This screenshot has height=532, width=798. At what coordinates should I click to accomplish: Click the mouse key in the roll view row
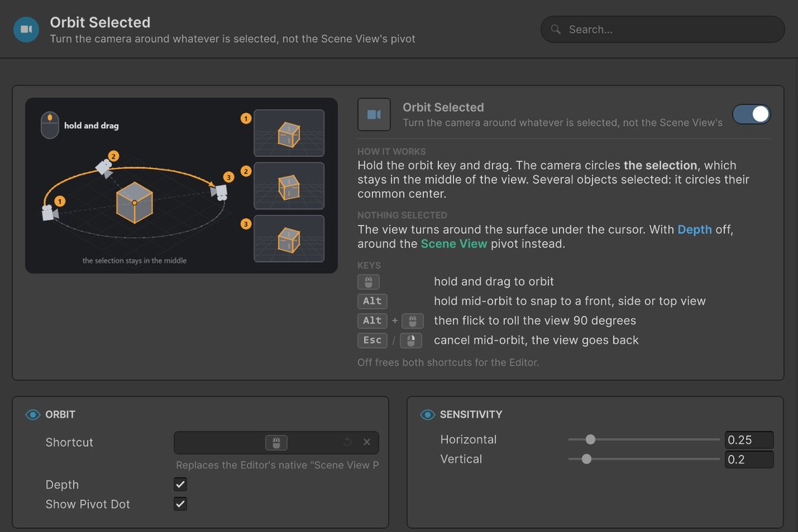tap(412, 321)
